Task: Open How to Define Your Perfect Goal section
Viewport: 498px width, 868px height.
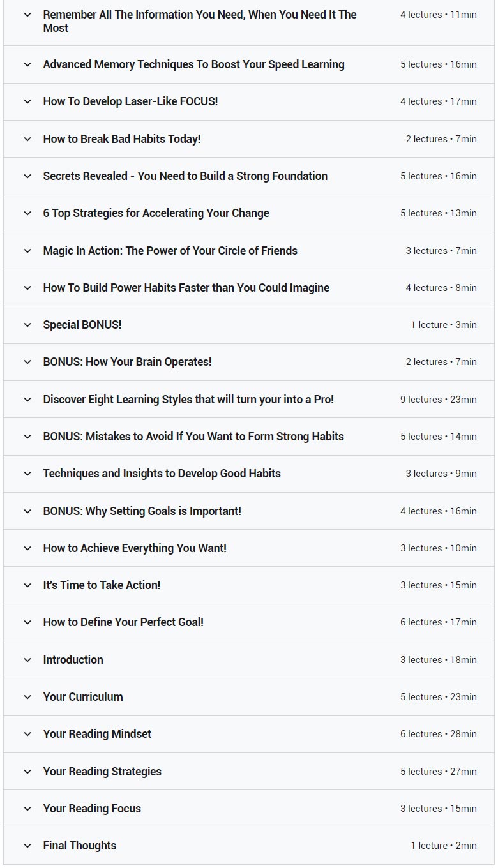Action: [123, 622]
